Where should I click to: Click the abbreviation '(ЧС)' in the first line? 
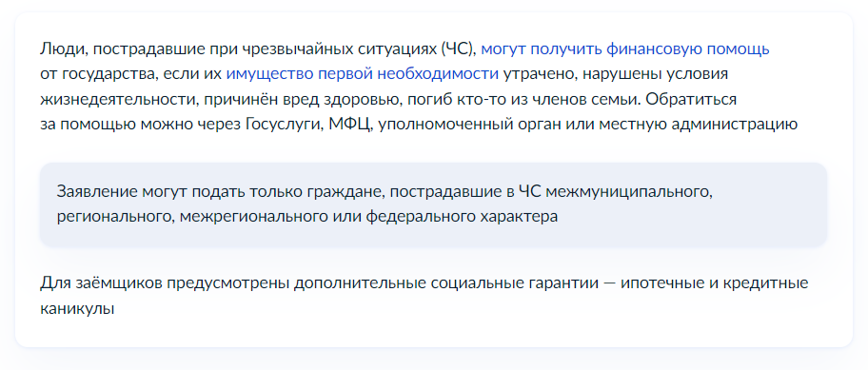coord(459,49)
